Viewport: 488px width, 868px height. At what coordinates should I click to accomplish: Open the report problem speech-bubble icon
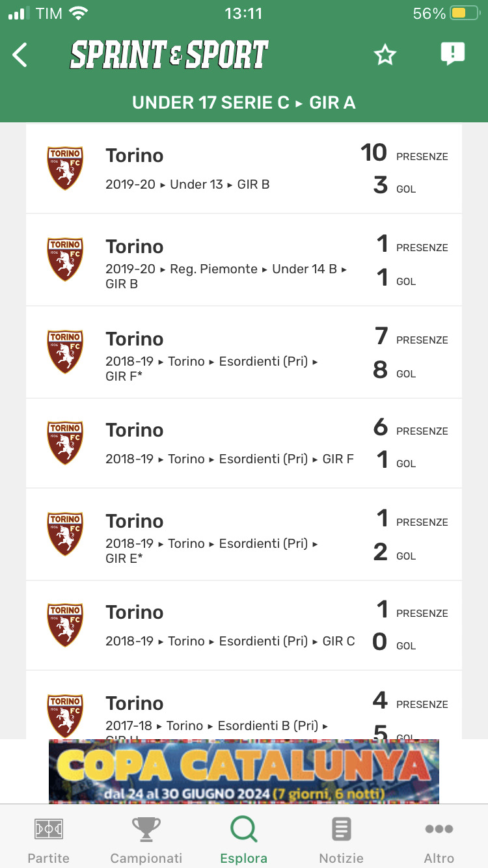(452, 54)
